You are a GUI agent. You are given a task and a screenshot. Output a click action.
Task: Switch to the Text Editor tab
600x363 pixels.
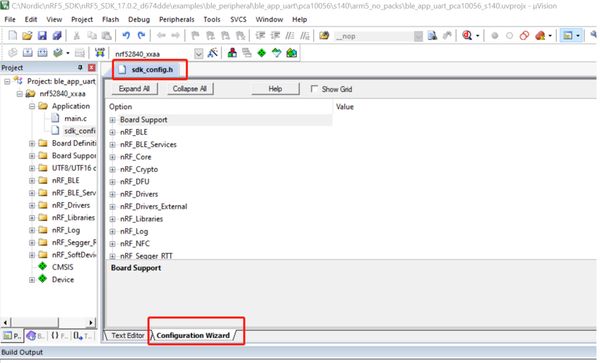click(x=127, y=335)
